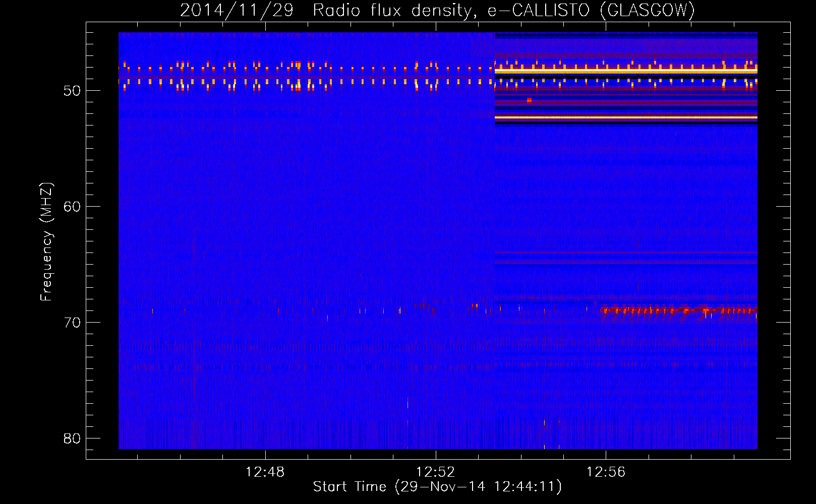Click the small orange spot near 51 MHz
This screenshot has height=504, width=816.
(x=529, y=100)
